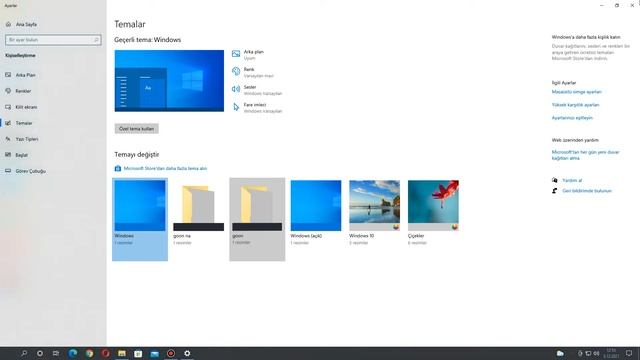Open Microsoft'tan her gün yeni duvar kağıdı link
This screenshot has height=360, width=640.
585,155
